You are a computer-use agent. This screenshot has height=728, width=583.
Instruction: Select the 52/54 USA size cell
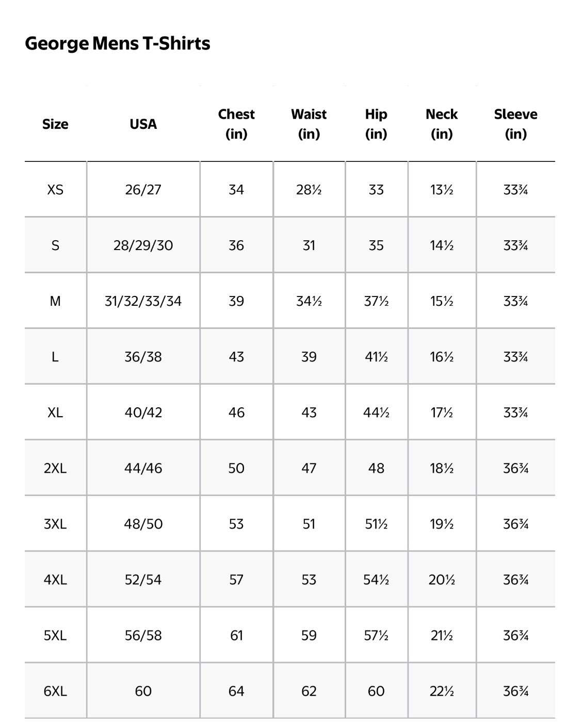(143, 580)
